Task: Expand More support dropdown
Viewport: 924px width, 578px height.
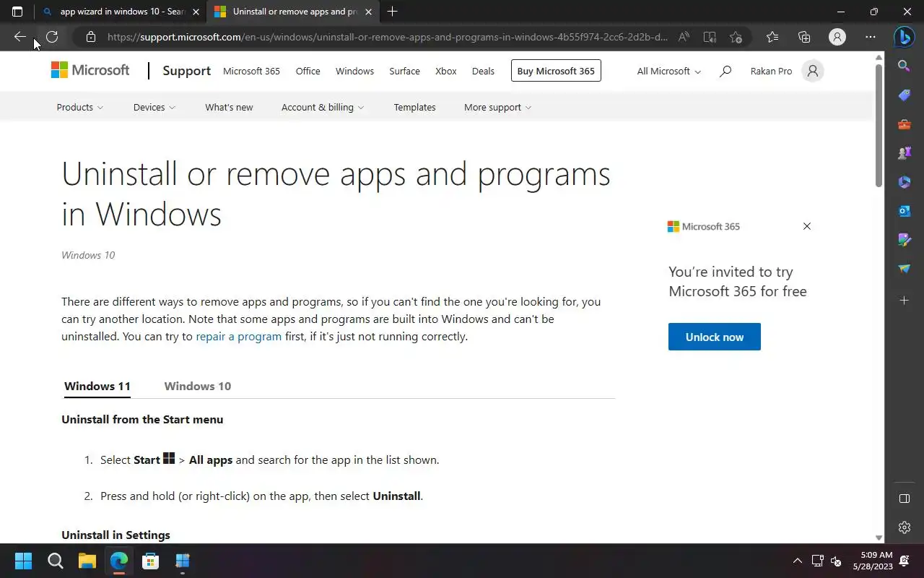Action: tap(498, 107)
